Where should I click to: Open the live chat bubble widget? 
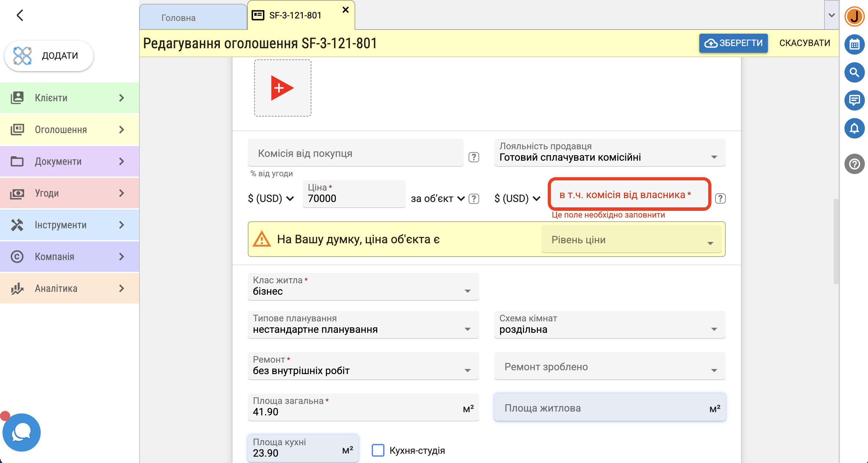[22, 433]
